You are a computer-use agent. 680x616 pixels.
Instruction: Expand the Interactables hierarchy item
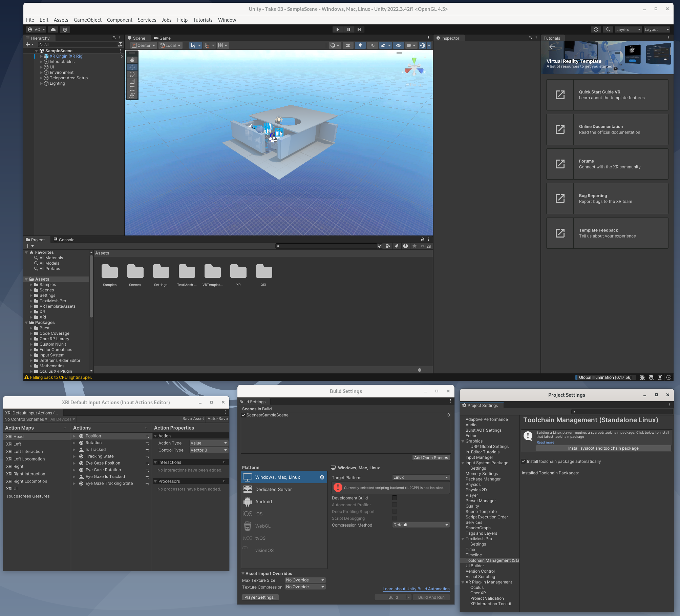click(x=41, y=62)
